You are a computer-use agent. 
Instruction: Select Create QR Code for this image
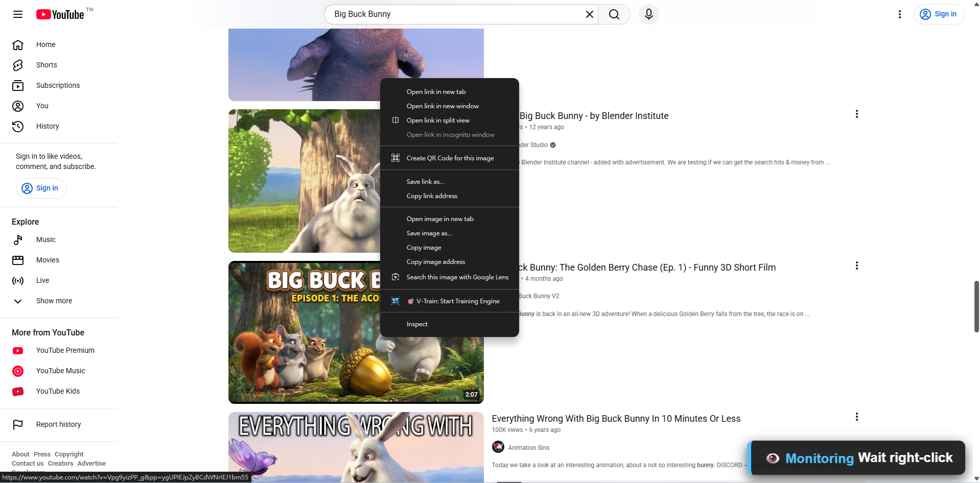450,158
